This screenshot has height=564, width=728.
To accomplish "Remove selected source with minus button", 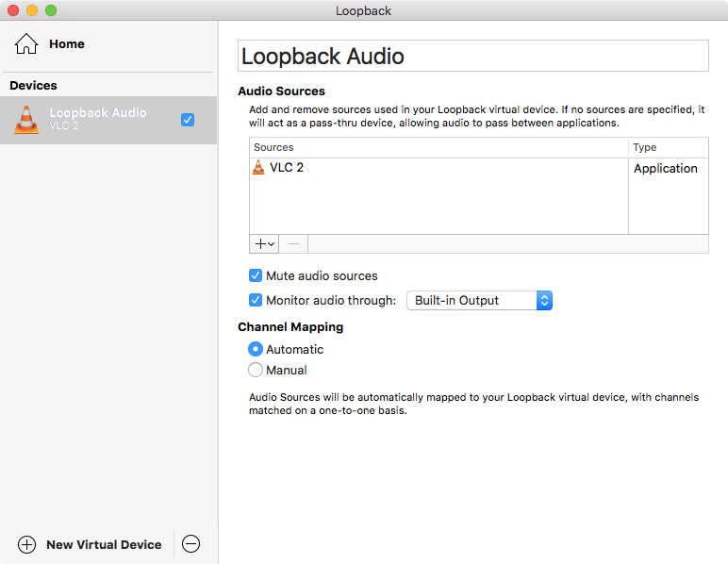I will 293,243.
